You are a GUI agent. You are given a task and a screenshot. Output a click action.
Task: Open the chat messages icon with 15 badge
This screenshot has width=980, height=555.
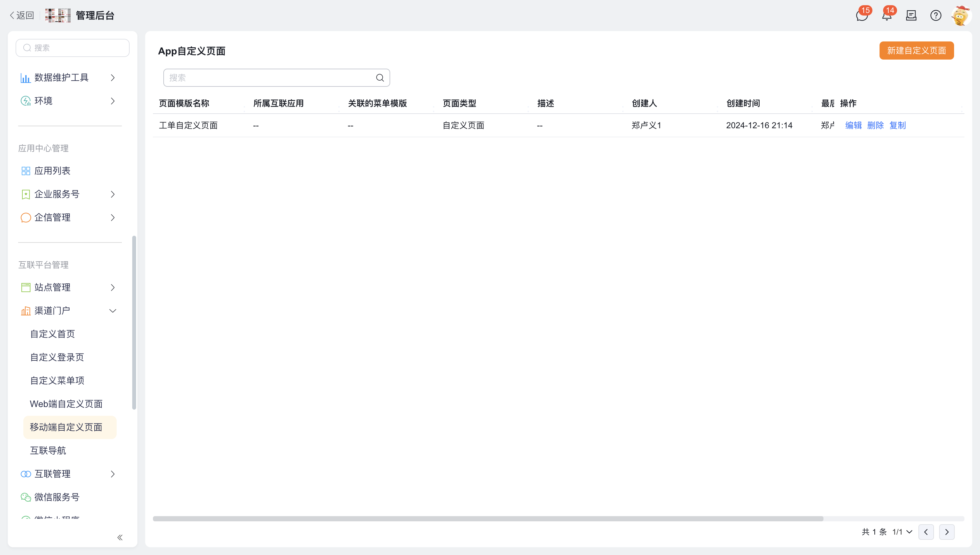(862, 16)
